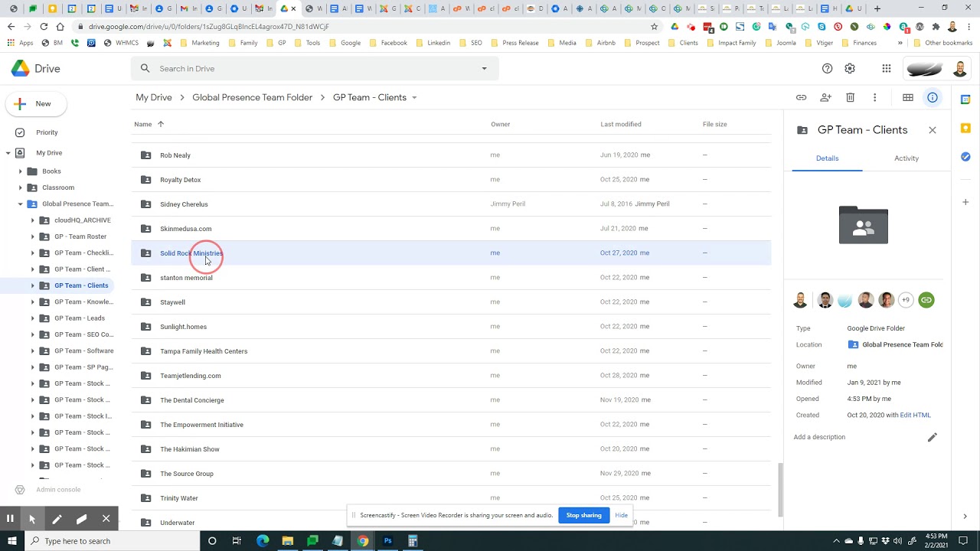Screen dimensions: 980x551
Task: Open Priority in the sidebar
Action: click(47, 132)
